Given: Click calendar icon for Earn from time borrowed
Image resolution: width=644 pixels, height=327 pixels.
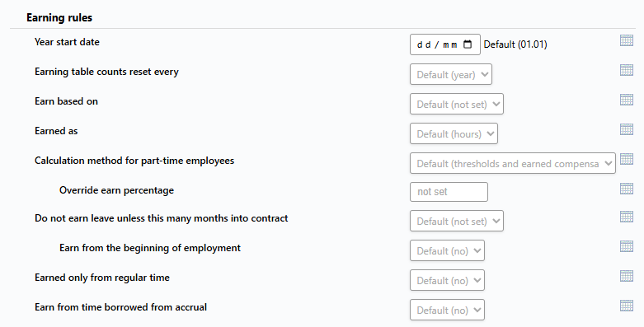Looking at the screenshot, I should (x=627, y=306).
